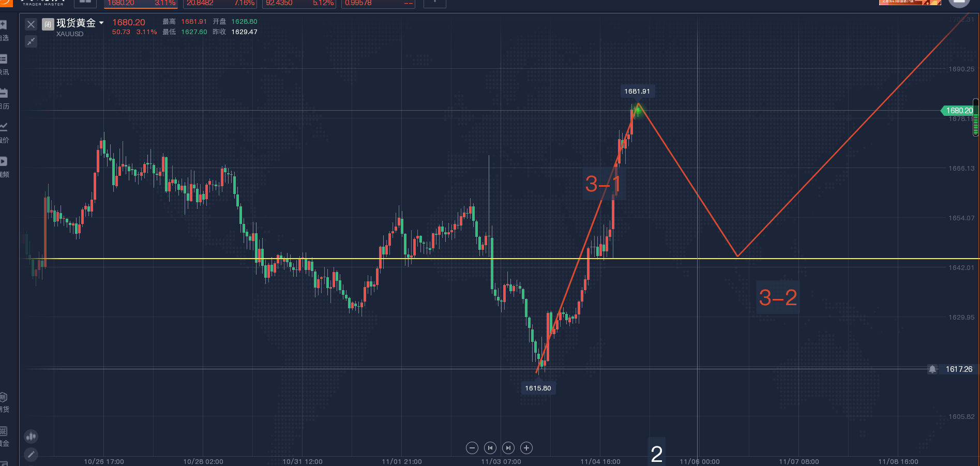Click the 最高 1681.91 value in the header
Image resolution: width=980 pixels, height=466 pixels.
pos(194,22)
